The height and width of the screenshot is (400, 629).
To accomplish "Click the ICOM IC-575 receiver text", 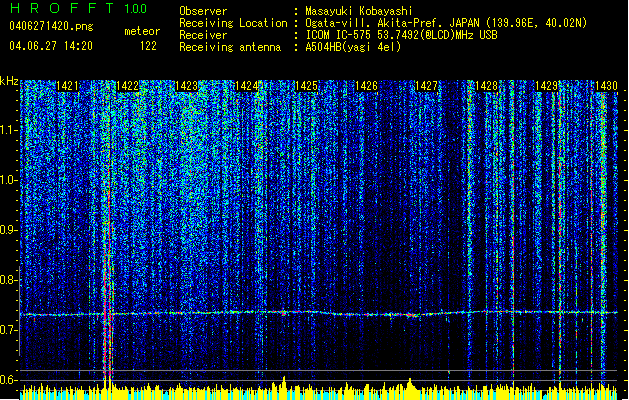I will [x=401, y=35].
